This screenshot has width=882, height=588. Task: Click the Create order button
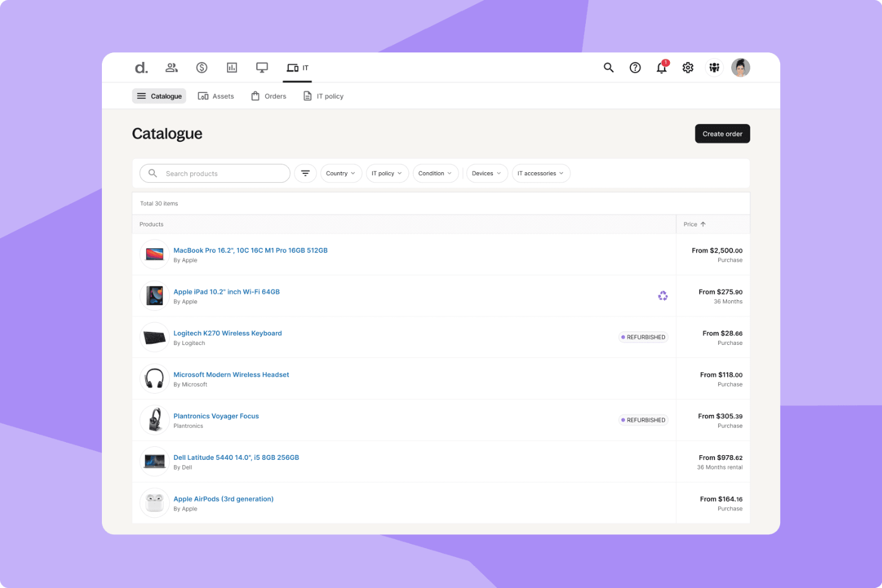722,133
